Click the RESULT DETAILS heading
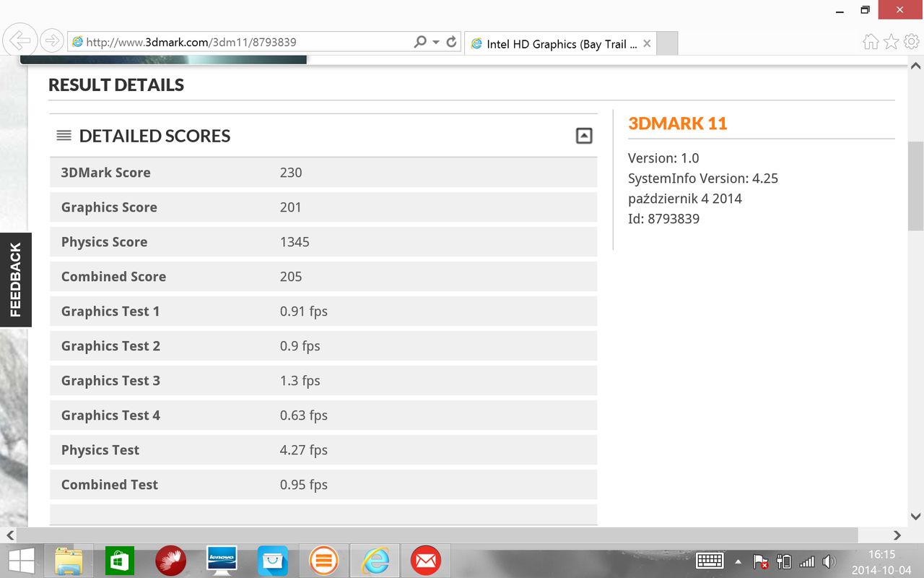The height and width of the screenshot is (578, 924). (x=116, y=85)
